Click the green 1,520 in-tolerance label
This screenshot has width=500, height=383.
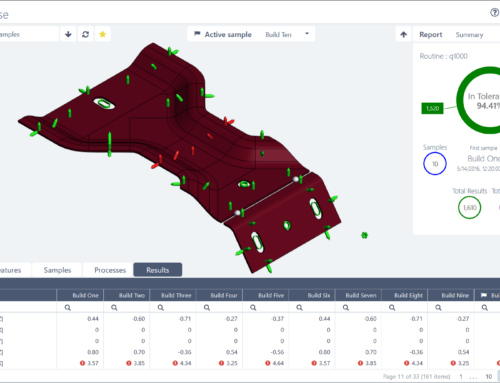tap(432, 108)
